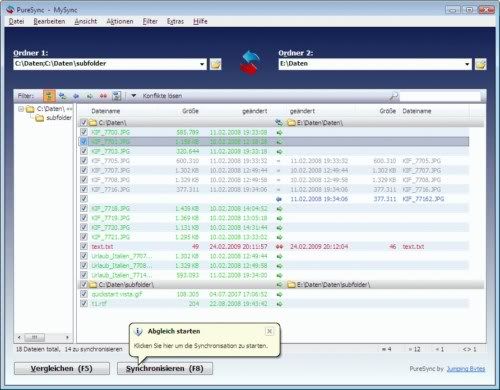Click the folder tree scrollbar right arrow
This screenshot has height=390, width=500.
pos(67,337)
